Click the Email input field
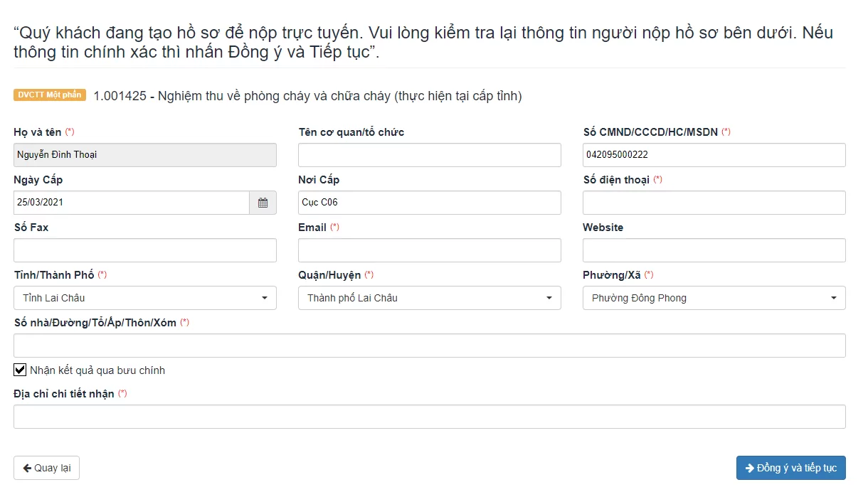This screenshot has width=868, height=492. (x=430, y=250)
